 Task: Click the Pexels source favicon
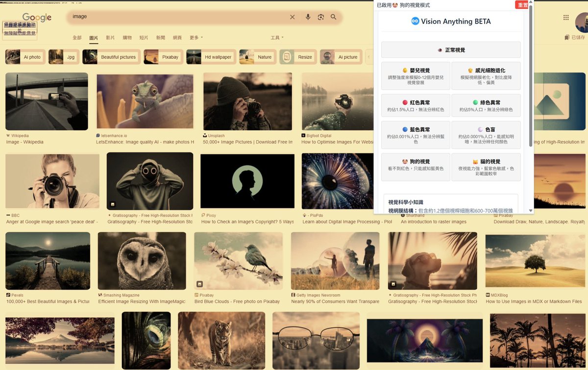coord(8,295)
